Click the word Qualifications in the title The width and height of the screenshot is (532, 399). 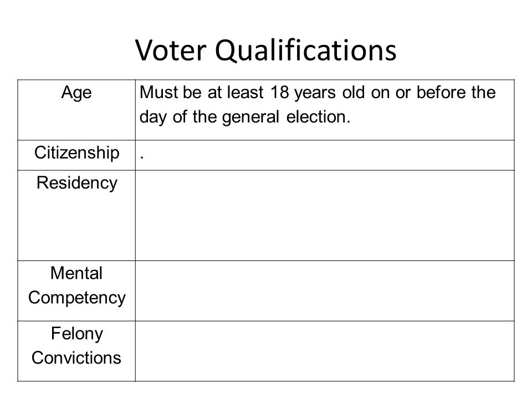[306, 50]
